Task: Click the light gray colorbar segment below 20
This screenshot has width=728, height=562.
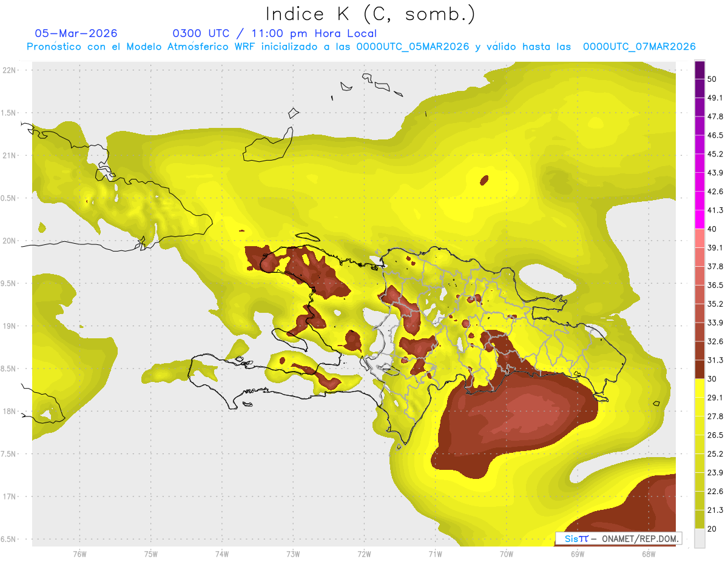Action: tap(699, 538)
